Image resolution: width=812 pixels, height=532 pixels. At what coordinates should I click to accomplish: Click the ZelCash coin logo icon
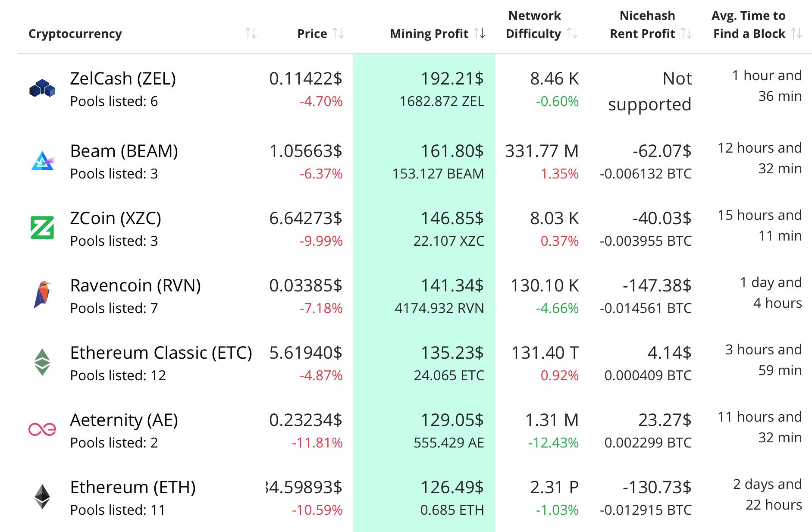[x=42, y=88]
